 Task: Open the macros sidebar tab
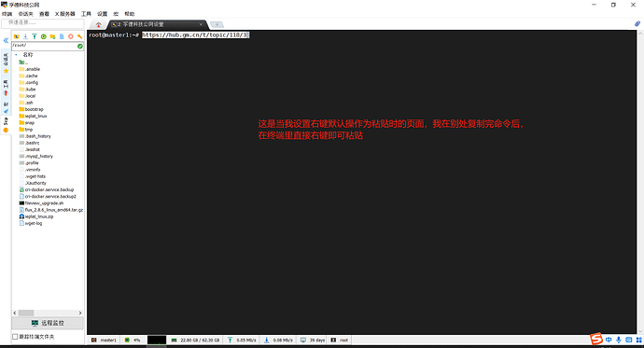[6, 107]
